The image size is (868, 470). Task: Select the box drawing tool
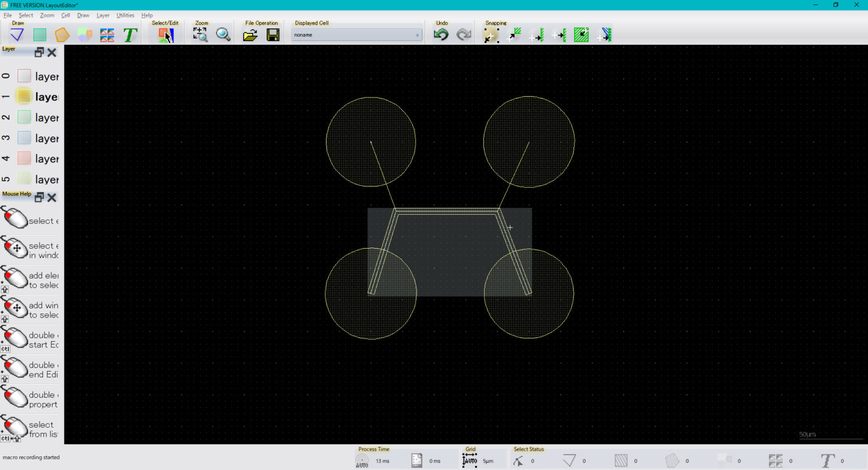[x=40, y=35]
